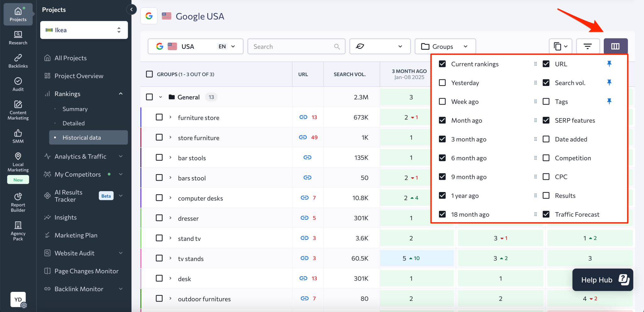Uncheck the SERP features checkbox
Screen dimensions: 644x312
point(546,120)
